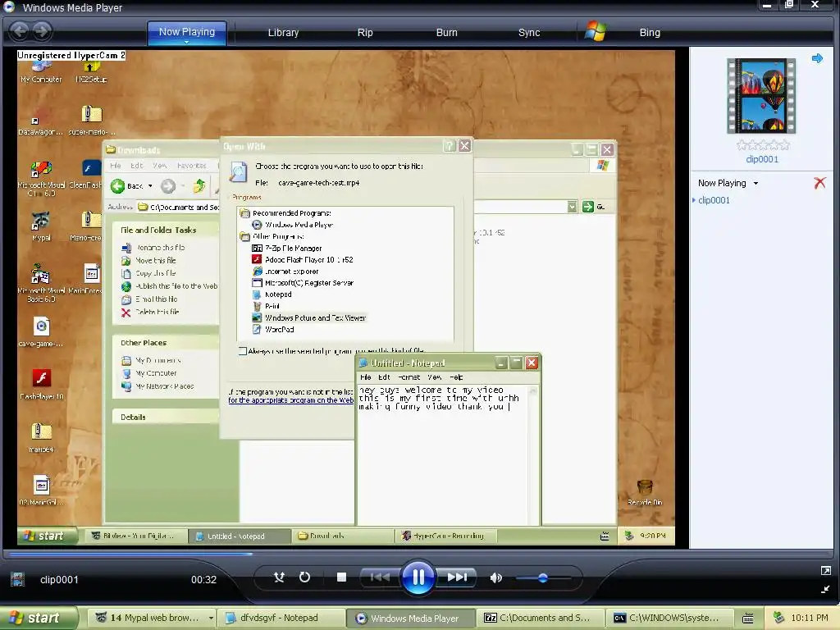
Task: Open the Sync tab
Action: click(529, 33)
